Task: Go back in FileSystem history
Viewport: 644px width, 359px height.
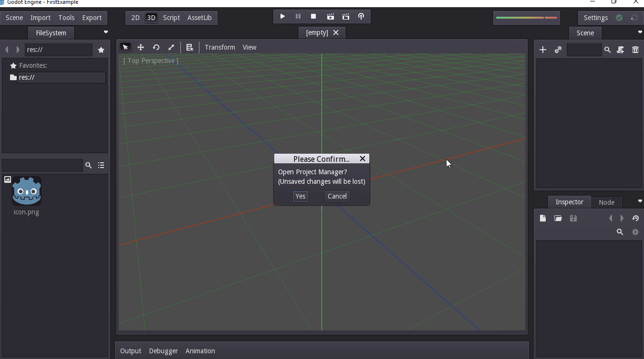Action: (7, 50)
